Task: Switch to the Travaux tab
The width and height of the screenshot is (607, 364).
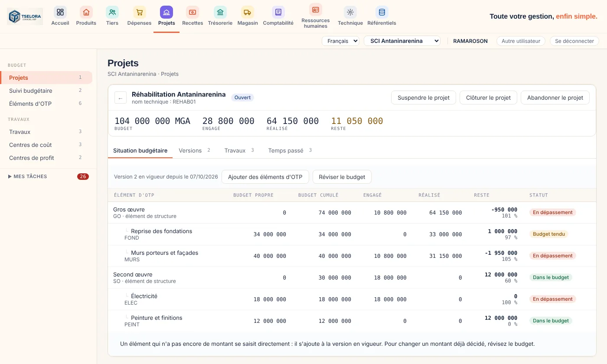Action: [x=239, y=150]
